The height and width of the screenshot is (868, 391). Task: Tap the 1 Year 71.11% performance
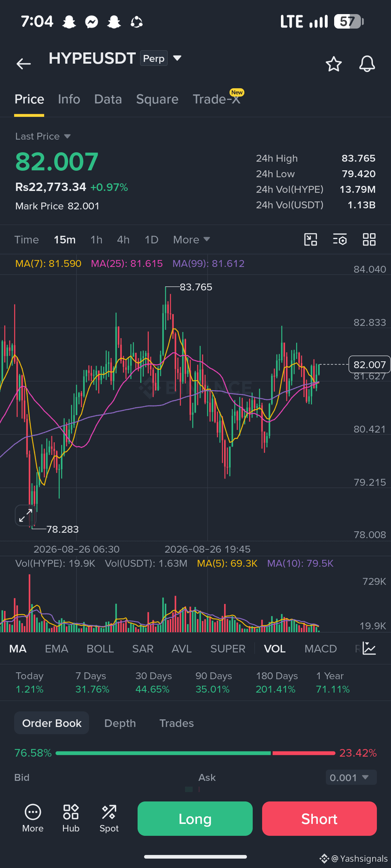click(x=333, y=682)
